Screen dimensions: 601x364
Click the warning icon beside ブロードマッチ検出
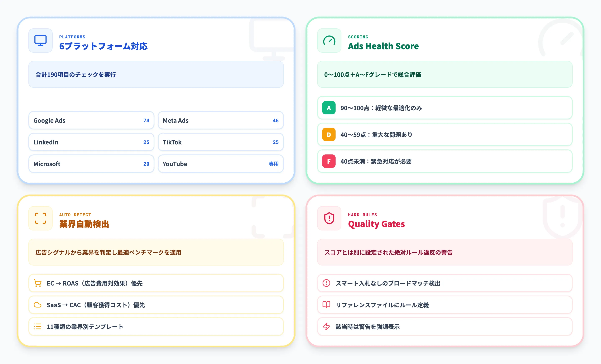click(x=326, y=283)
